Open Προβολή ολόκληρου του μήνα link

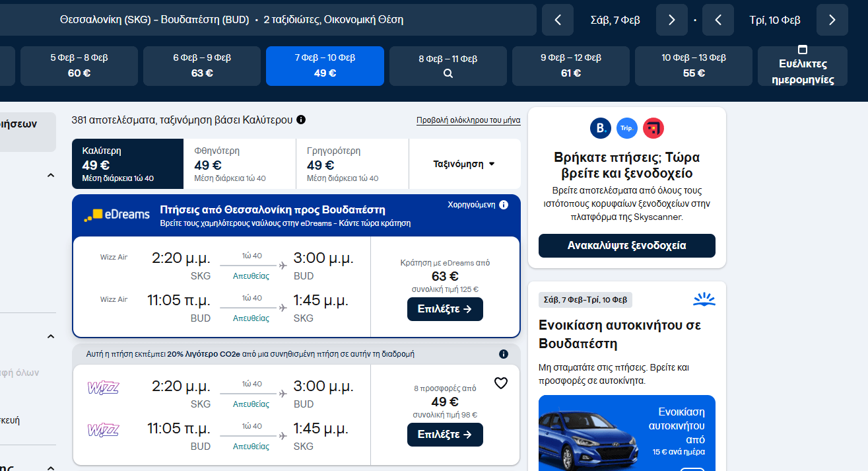click(468, 120)
